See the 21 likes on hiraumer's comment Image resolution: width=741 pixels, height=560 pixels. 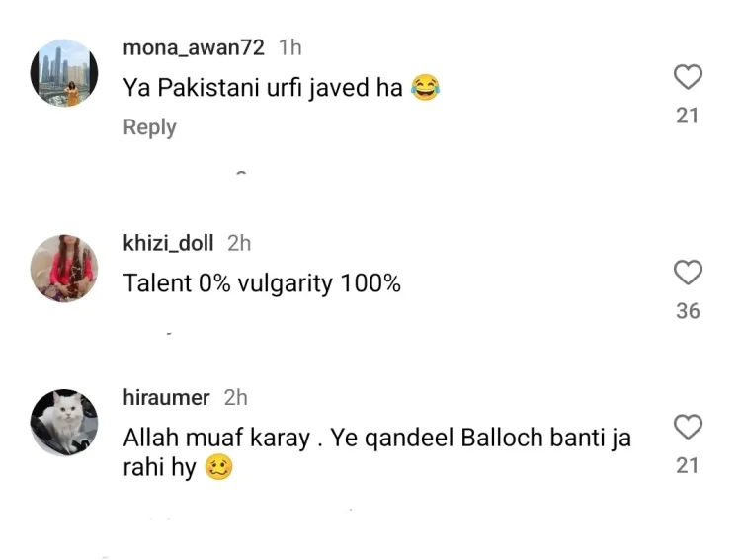687,466
